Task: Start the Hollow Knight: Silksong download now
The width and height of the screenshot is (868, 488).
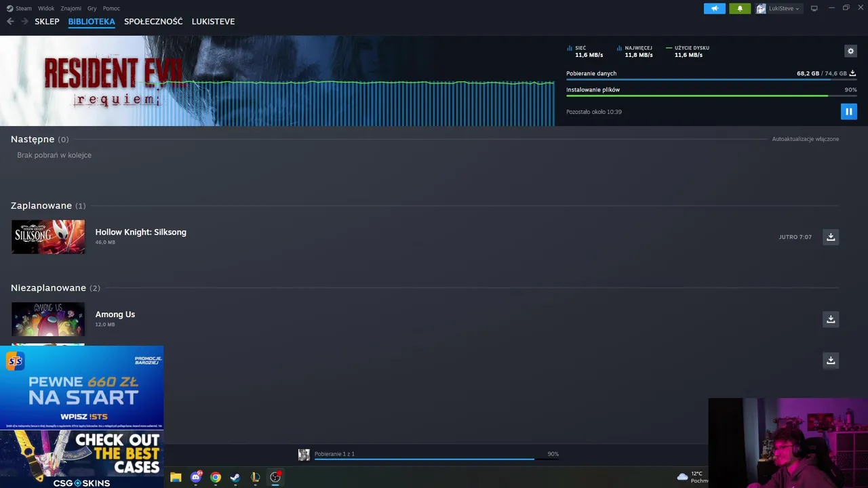Action: click(x=831, y=237)
